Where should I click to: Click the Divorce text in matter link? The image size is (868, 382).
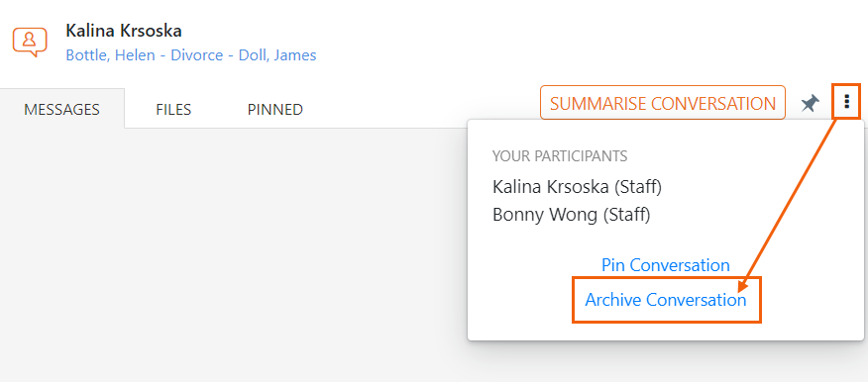point(196,55)
